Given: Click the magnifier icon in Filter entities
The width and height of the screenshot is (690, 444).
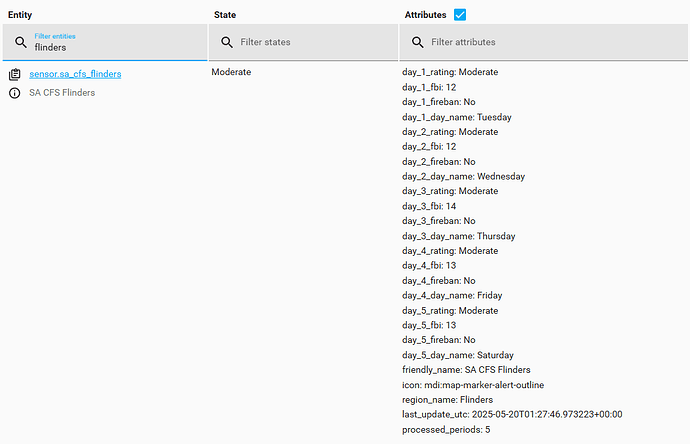Looking at the screenshot, I should [21, 42].
